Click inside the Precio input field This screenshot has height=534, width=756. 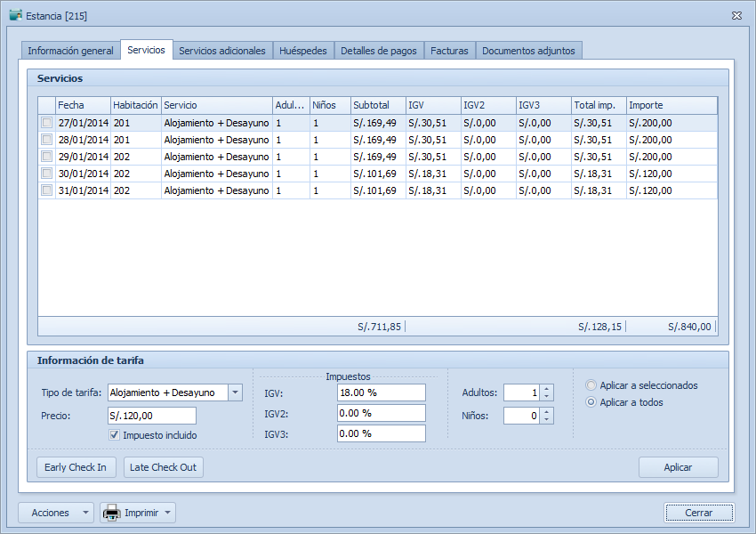(151, 415)
